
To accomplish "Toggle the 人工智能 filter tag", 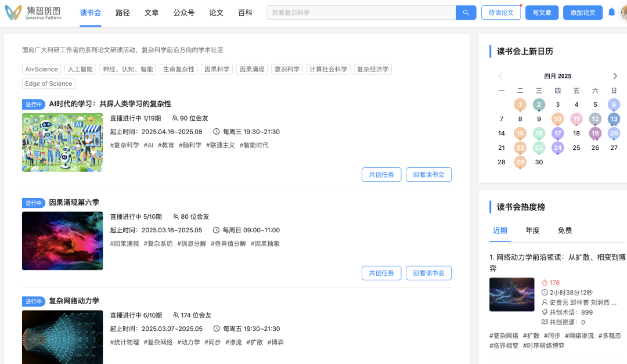I will pyautogui.click(x=80, y=69).
